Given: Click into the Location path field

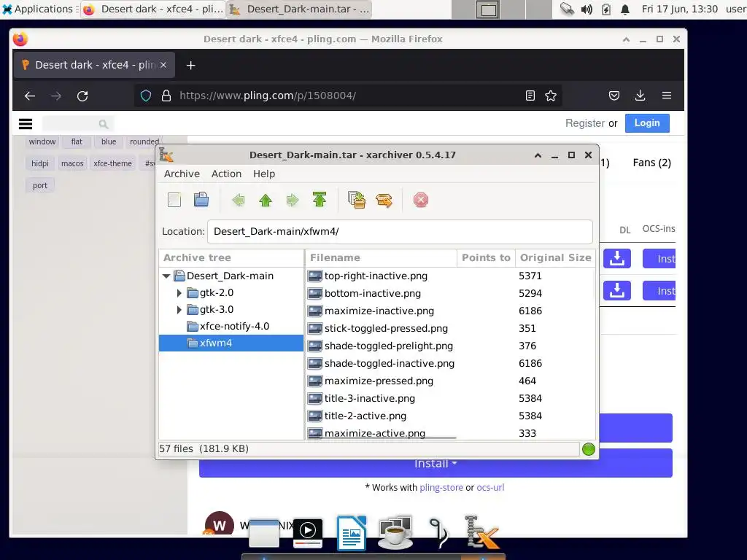Looking at the screenshot, I should click(400, 231).
